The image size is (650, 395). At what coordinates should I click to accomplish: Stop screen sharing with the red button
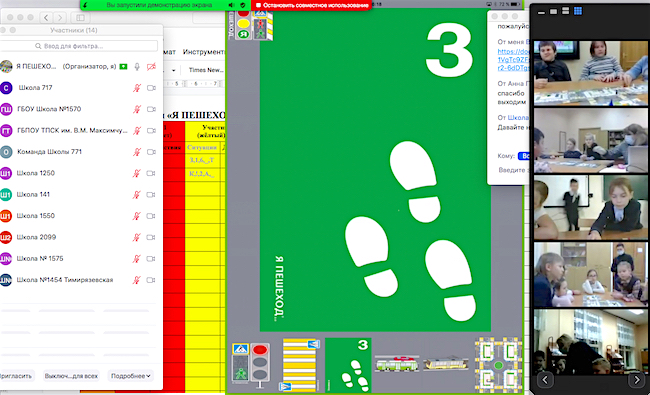click(312, 5)
